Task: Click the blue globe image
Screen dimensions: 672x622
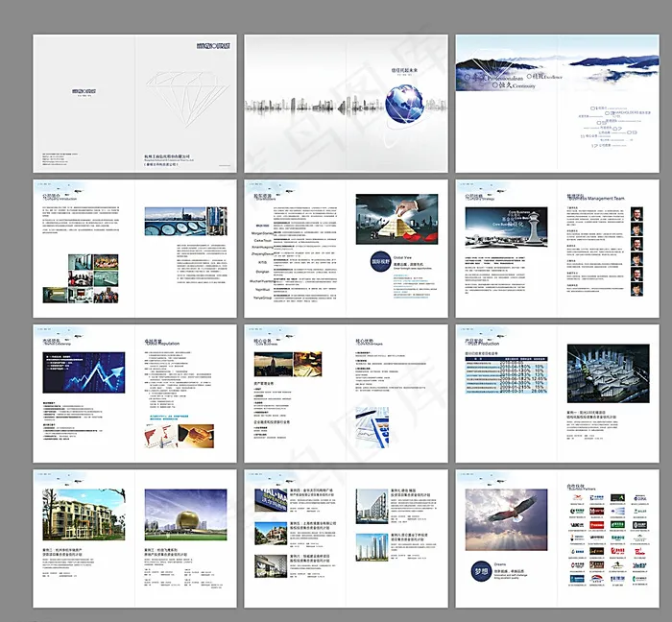Action: 403,102
